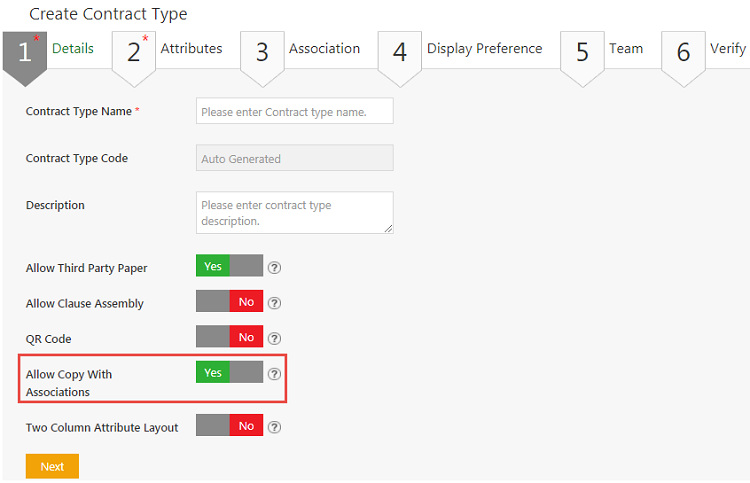The width and height of the screenshot is (750, 483).
Task: Open the Team step tab
Action: [626, 48]
